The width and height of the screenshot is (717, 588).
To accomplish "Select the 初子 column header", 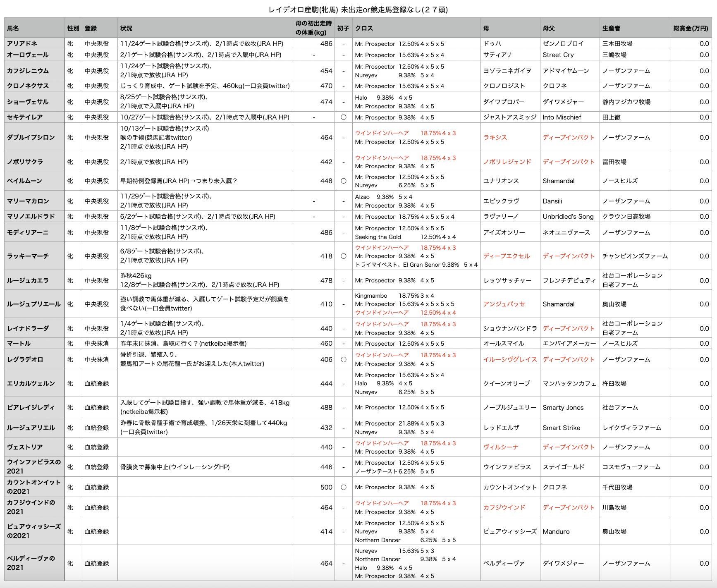I will [x=343, y=28].
